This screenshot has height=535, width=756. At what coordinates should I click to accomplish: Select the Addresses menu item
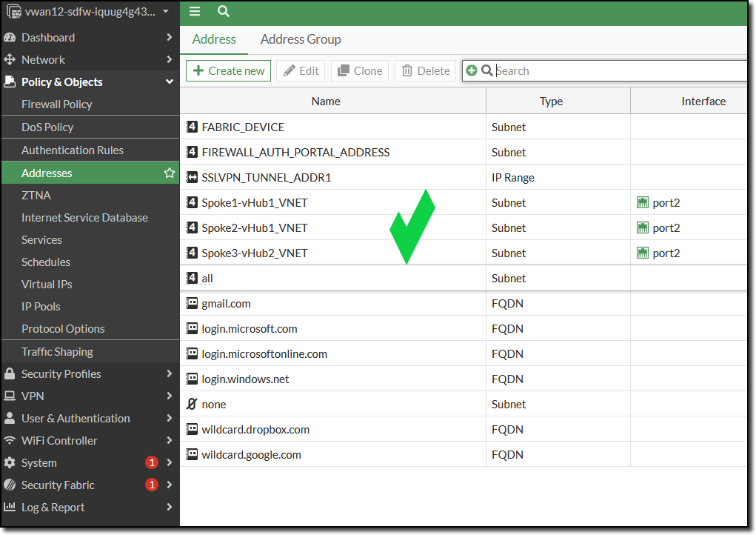(90, 173)
